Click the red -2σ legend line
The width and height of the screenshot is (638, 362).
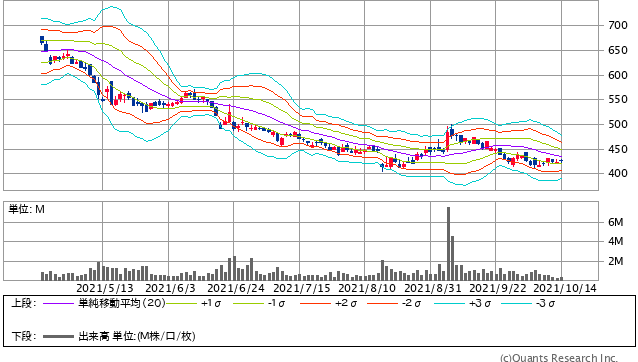point(382,303)
